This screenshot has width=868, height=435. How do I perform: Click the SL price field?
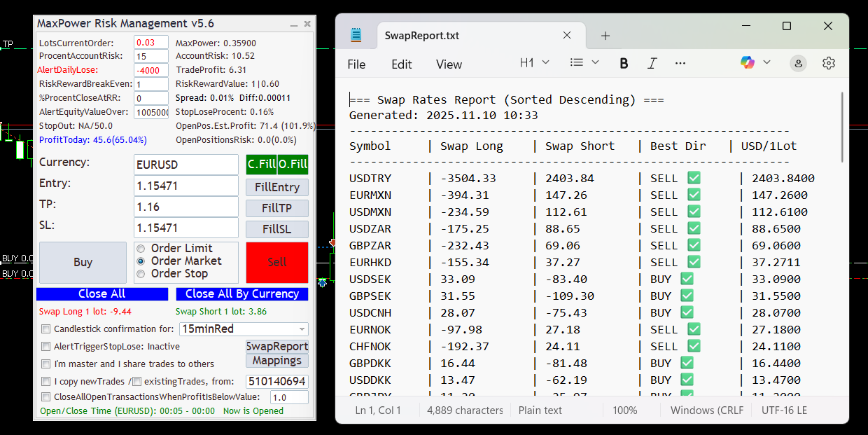[x=186, y=228]
